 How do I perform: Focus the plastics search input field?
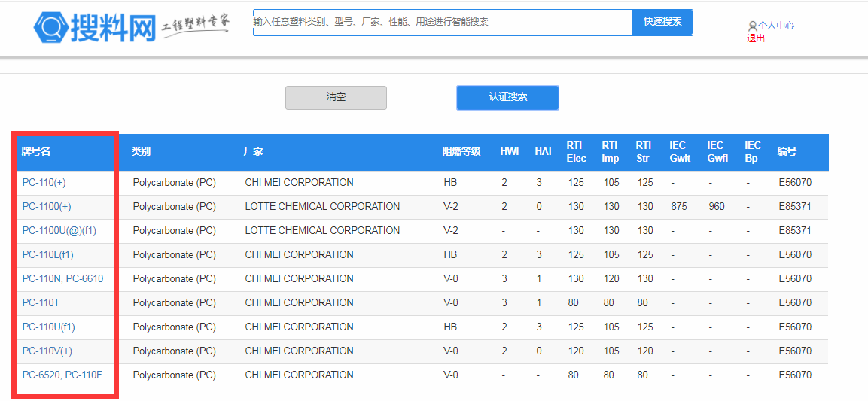pyautogui.click(x=442, y=22)
